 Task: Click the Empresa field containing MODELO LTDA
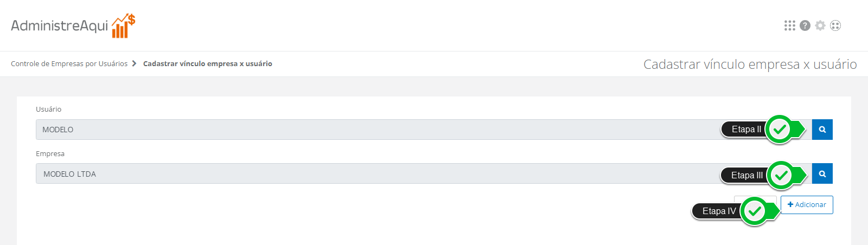pos(374,174)
